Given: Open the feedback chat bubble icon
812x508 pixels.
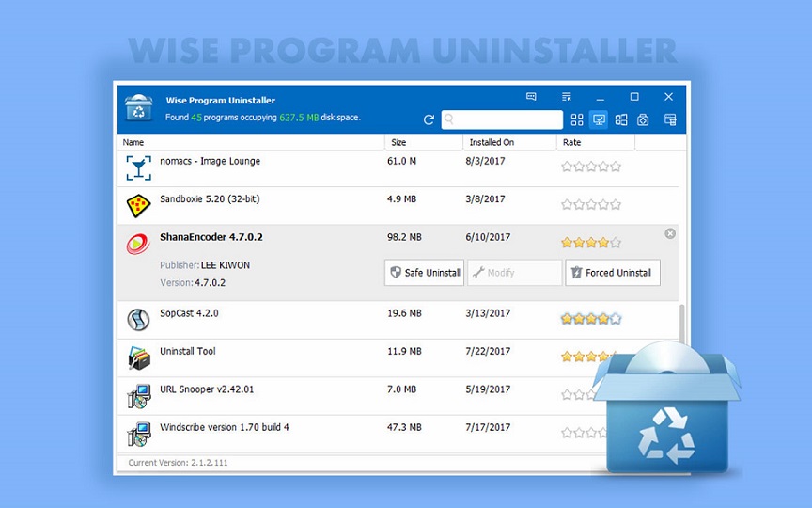Looking at the screenshot, I should [531, 96].
